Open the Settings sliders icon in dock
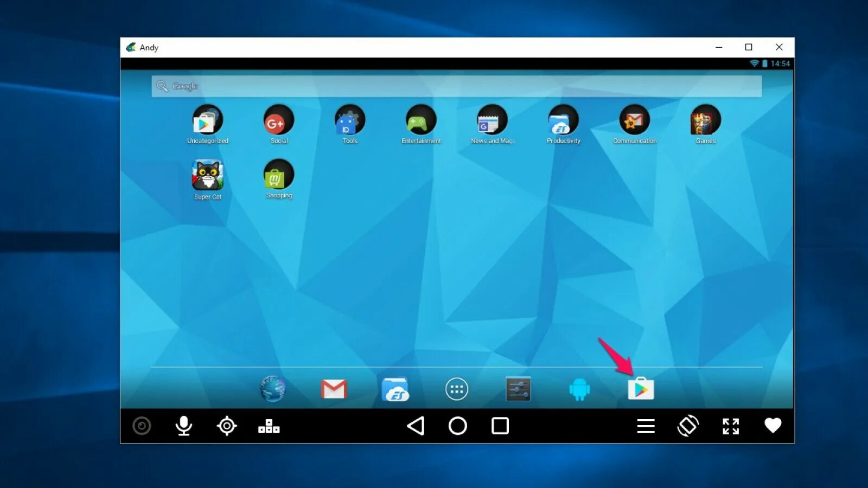This screenshot has width=868, height=488. 518,389
